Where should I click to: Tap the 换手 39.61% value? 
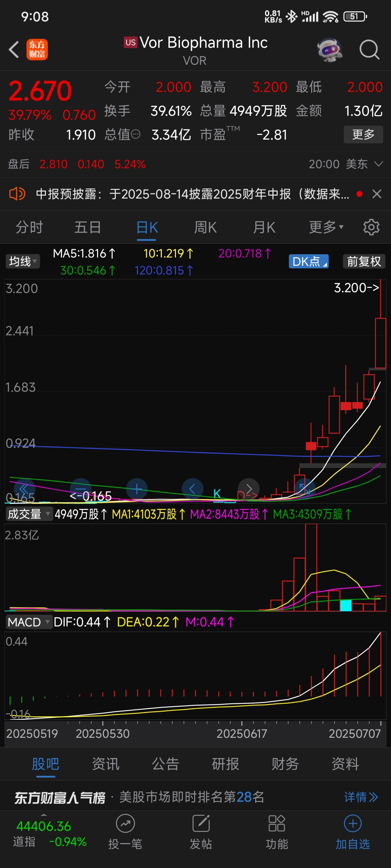(171, 111)
